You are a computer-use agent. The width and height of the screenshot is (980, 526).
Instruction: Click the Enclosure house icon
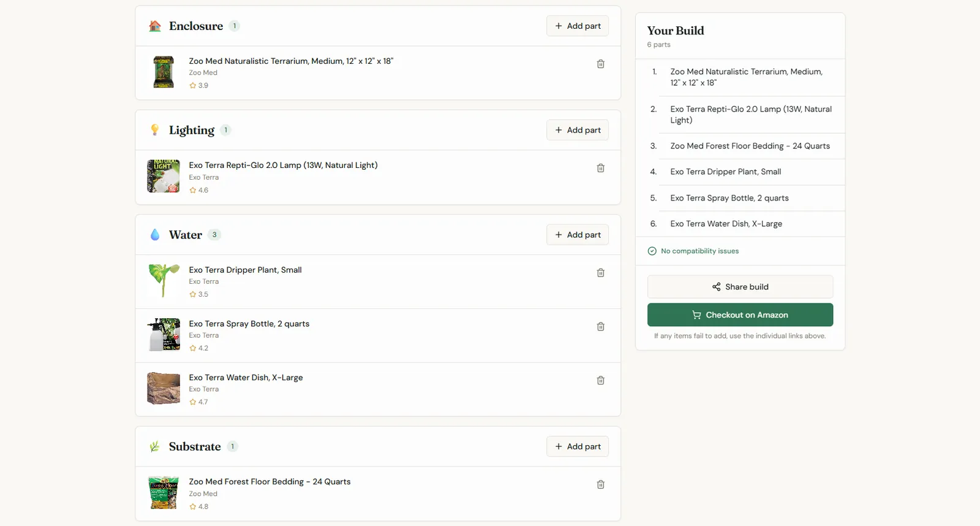tap(155, 26)
